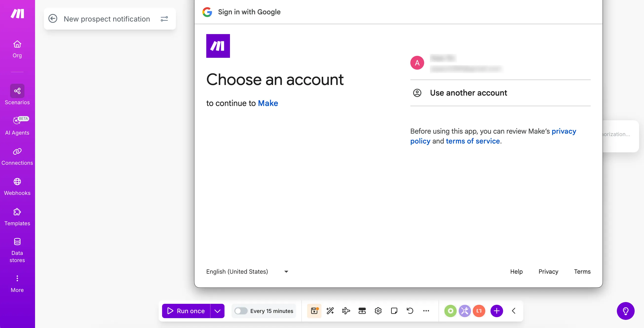This screenshot has height=328, width=644.
Task: Click Run once to execute scenario
Action: 186,311
